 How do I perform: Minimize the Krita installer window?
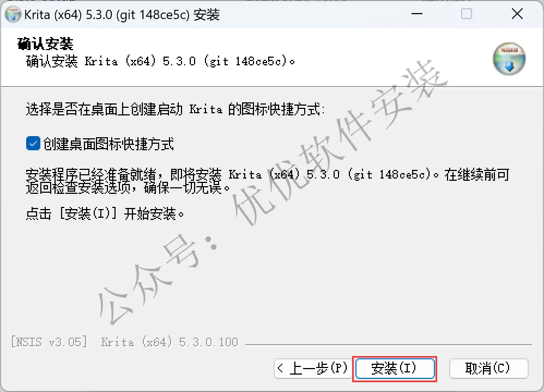[416, 14]
